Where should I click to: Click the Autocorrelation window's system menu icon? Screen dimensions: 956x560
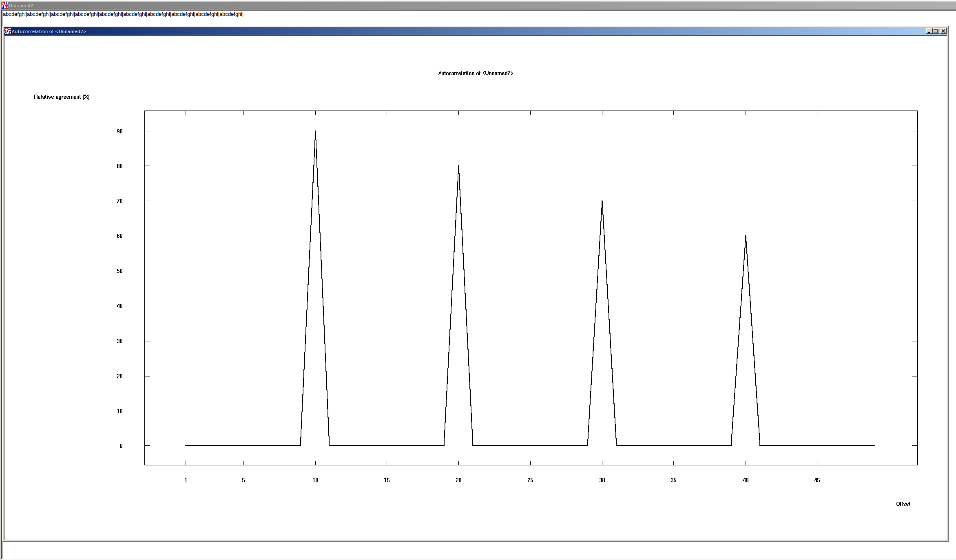tap(7, 31)
